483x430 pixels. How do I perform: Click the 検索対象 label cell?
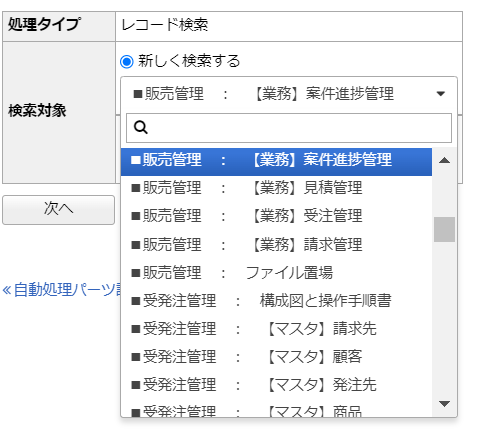pyautogui.click(x=59, y=112)
